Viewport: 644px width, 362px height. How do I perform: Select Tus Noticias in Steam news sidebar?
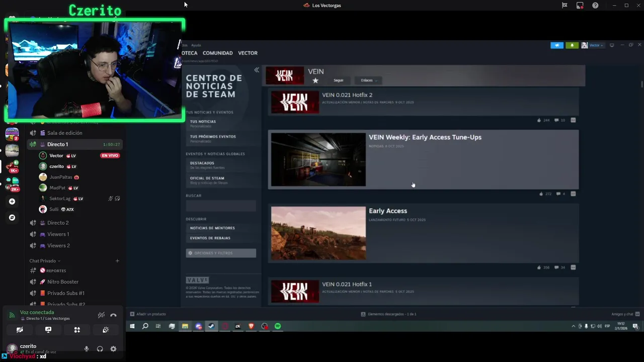click(220, 123)
